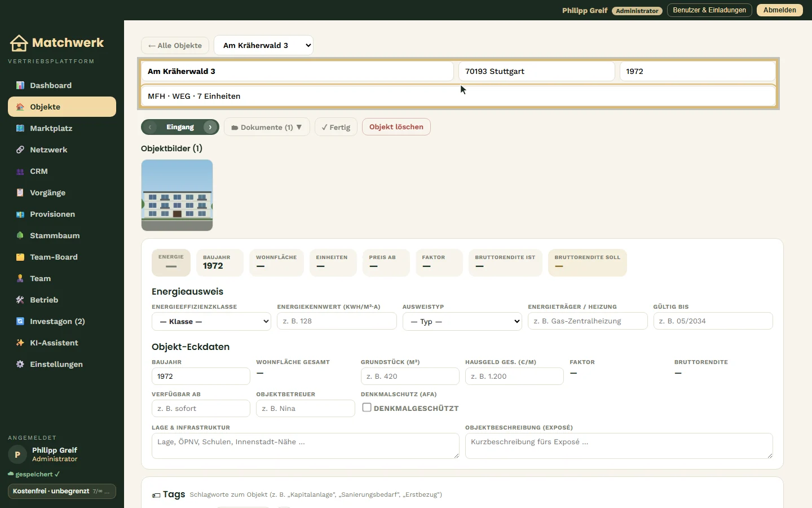Click the MFH · WEG · 7 Einheiten field

(x=458, y=96)
